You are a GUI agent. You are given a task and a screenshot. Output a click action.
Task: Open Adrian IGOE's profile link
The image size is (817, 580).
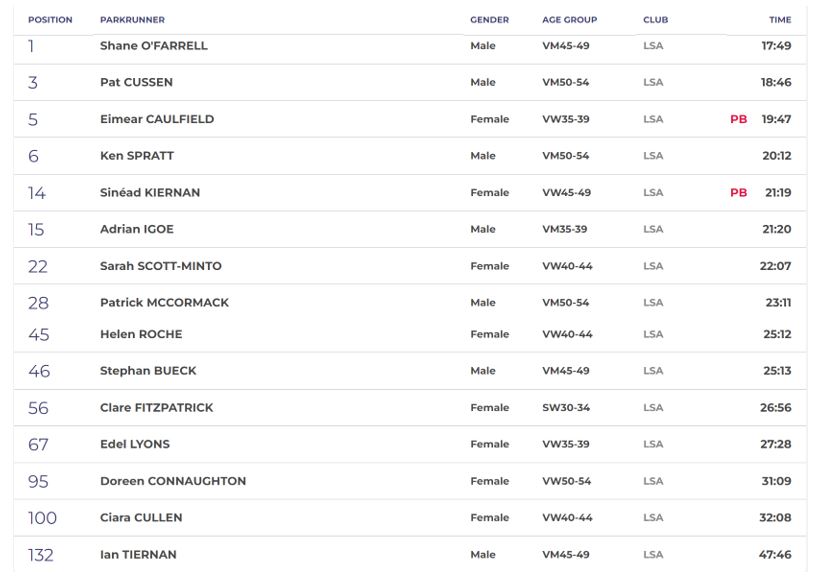click(137, 229)
